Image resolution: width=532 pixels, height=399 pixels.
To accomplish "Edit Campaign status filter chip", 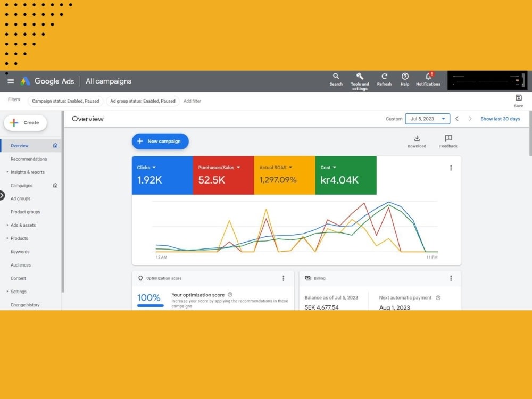I will pos(65,101).
